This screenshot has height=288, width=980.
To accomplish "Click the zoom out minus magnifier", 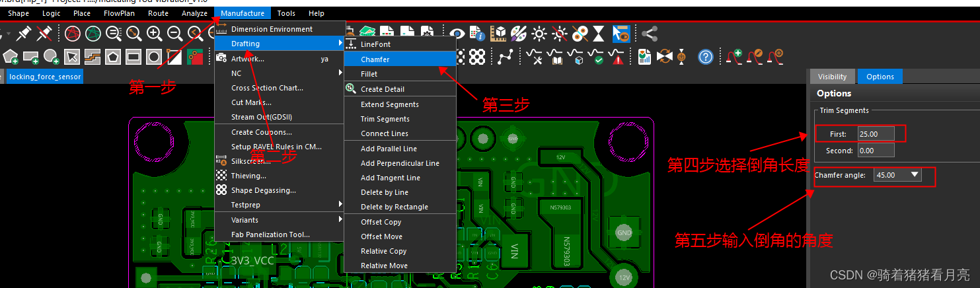I will pyautogui.click(x=175, y=32).
